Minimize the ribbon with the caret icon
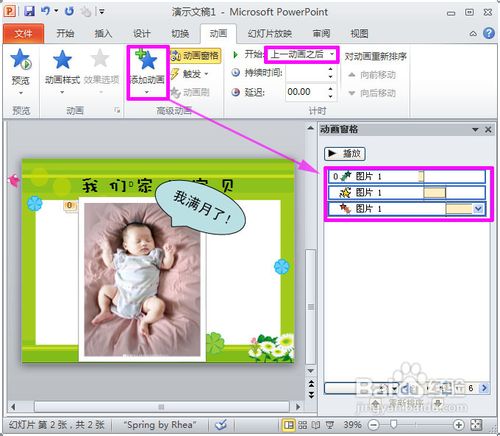 pos(473,34)
